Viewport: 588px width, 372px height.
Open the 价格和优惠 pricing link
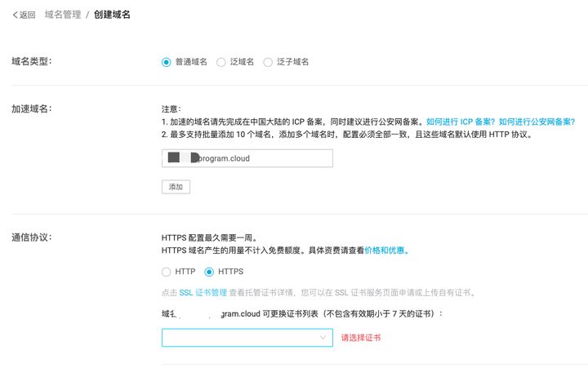pyautogui.click(x=386, y=250)
